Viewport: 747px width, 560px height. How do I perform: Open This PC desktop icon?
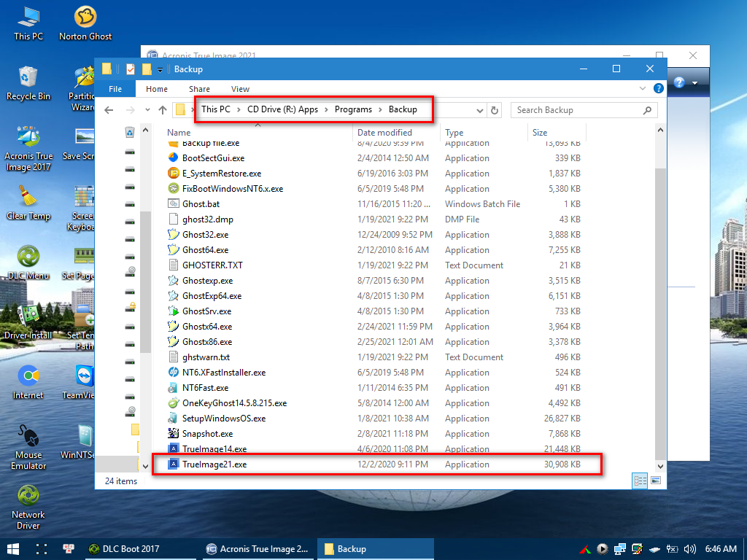(x=28, y=23)
